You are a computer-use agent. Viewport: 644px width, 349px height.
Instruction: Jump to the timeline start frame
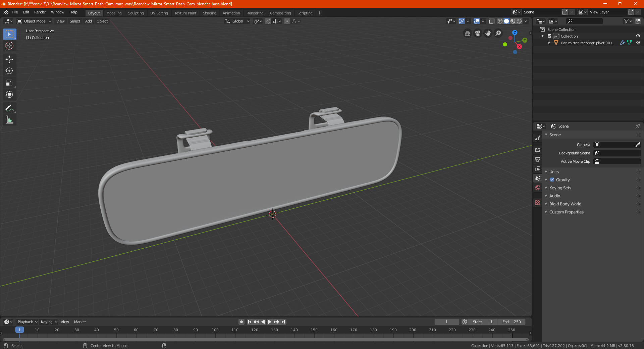pyautogui.click(x=250, y=322)
